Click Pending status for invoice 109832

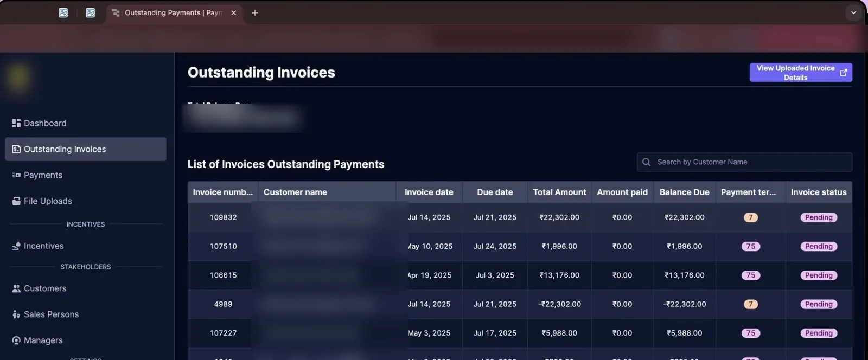[819, 217]
